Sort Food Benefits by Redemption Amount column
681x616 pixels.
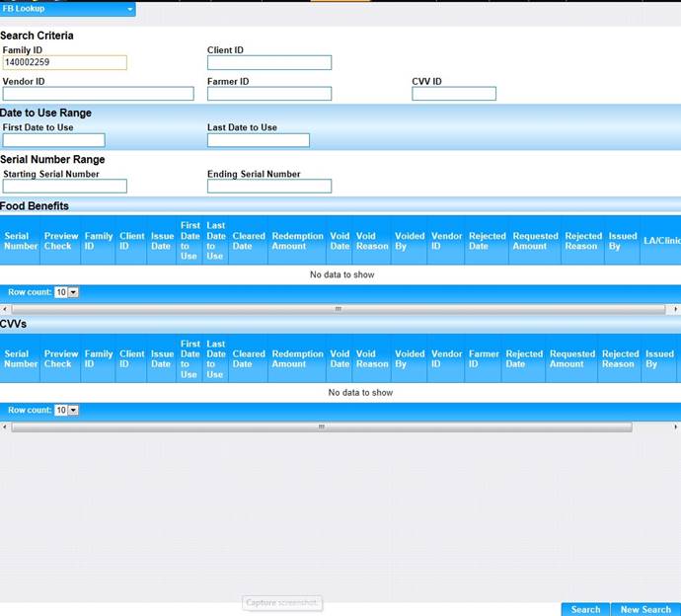point(297,241)
